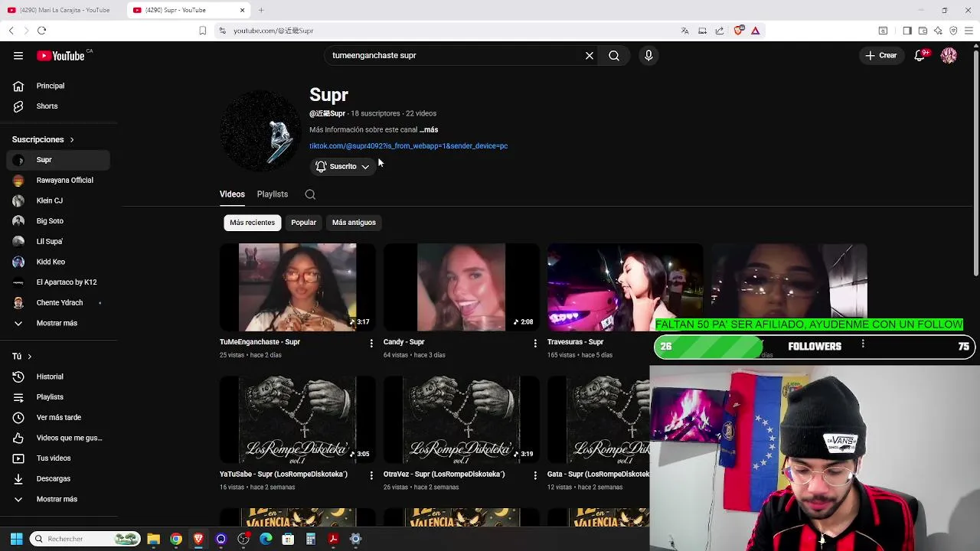Open Shorts in the sidebar
Screen dimensions: 980x551
(58, 106)
